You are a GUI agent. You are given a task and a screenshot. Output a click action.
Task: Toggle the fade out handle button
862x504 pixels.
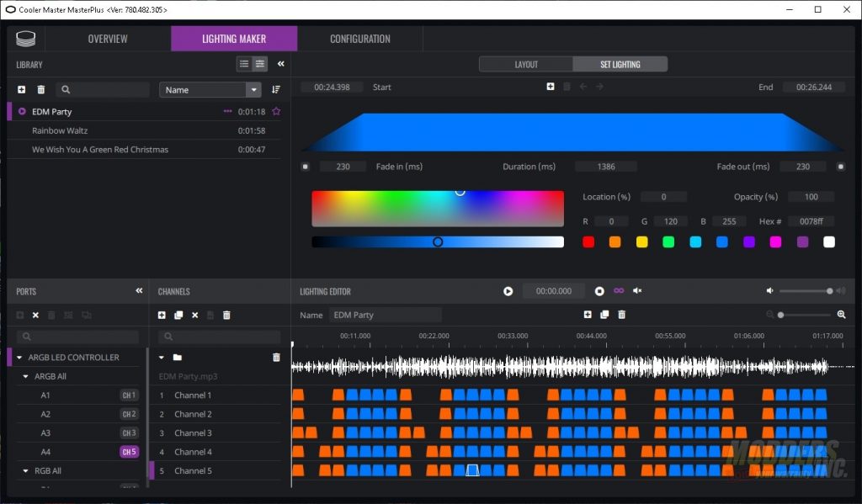[x=841, y=166]
